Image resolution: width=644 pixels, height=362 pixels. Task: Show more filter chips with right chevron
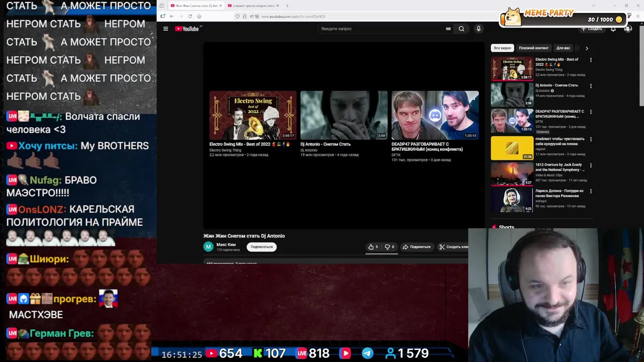(587, 48)
